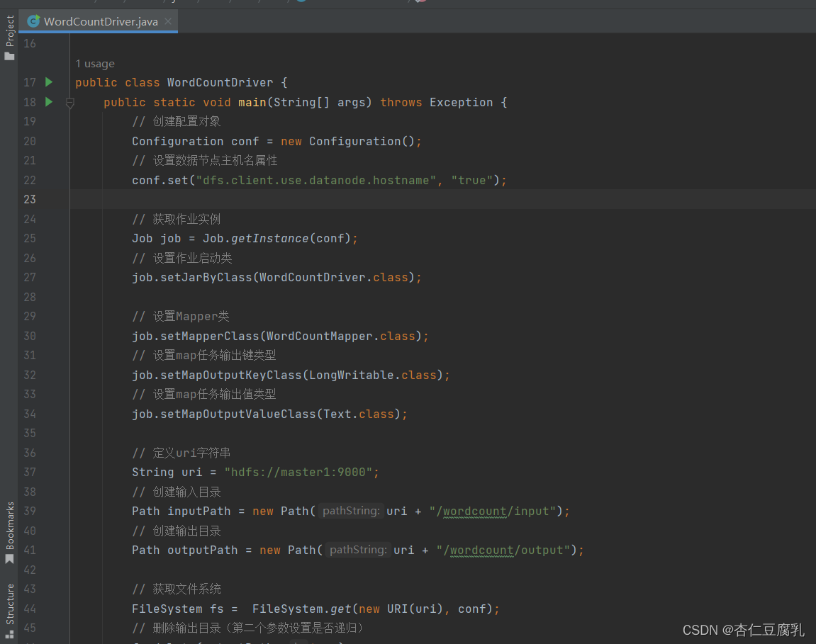The image size is (816, 644).
Task: Run WordCountDriver class via green gutter arrow
Action: point(47,82)
